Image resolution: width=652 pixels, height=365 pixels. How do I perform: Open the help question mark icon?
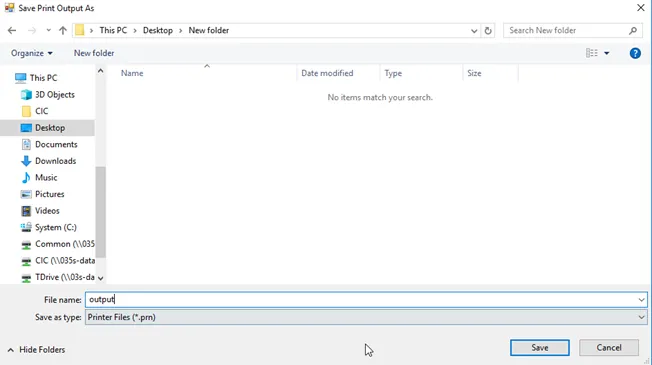pyautogui.click(x=635, y=53)
